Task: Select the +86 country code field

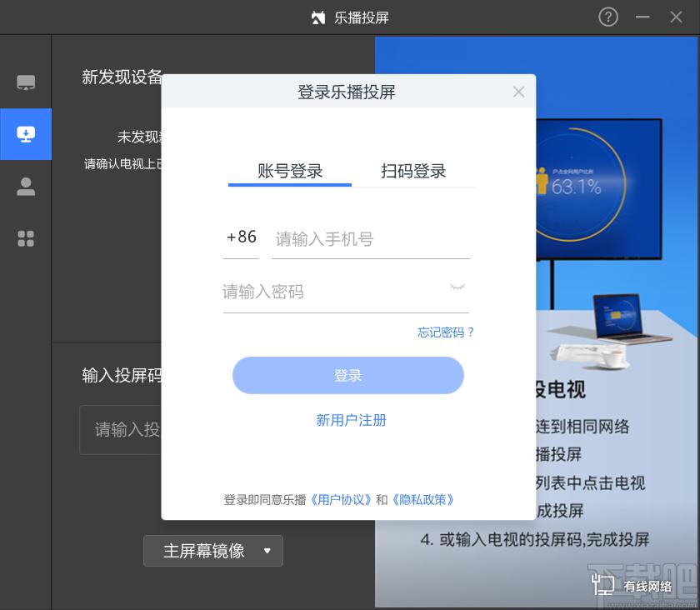Action: [241, 237]
